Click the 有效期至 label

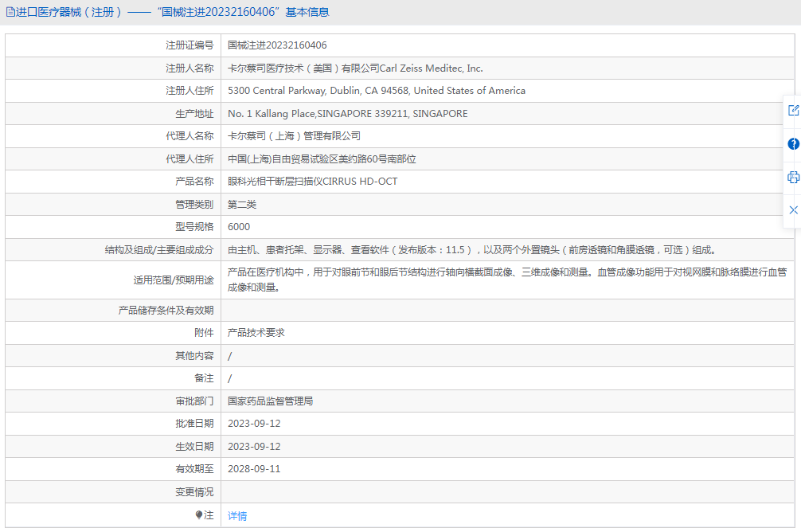point(194,469)
